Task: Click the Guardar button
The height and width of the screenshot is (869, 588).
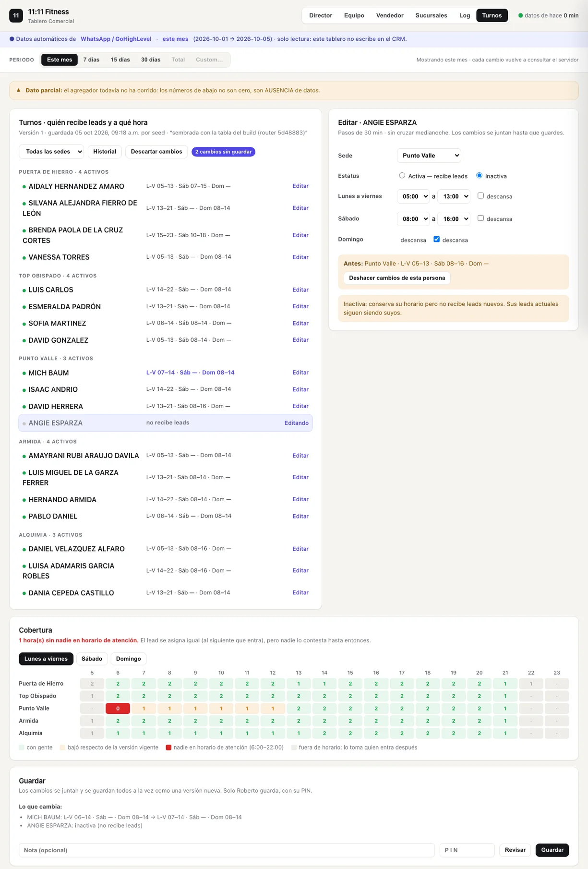Action: tap(552, 850)
